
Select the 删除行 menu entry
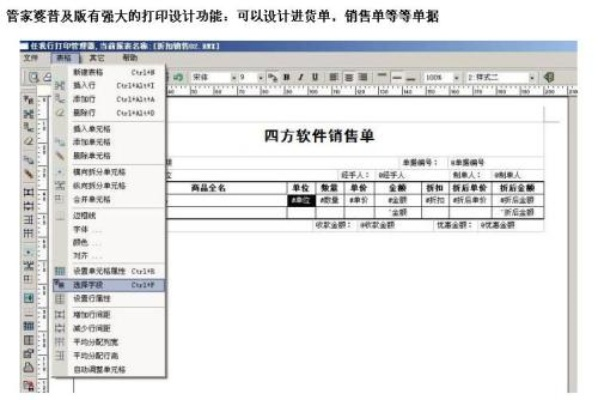109,113
